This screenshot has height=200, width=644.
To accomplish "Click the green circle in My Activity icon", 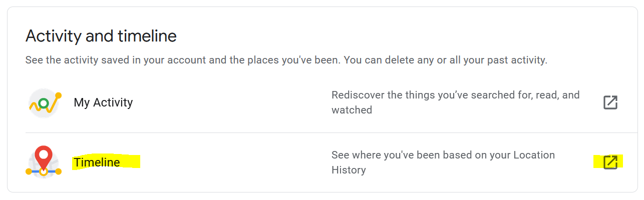I will 44,103.
